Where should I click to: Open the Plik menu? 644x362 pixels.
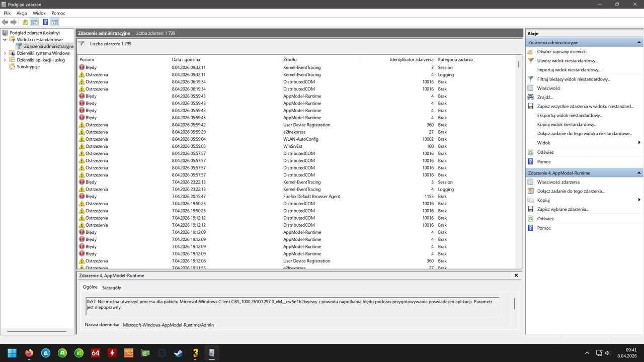pyautogui.click(x=7, y=13)
